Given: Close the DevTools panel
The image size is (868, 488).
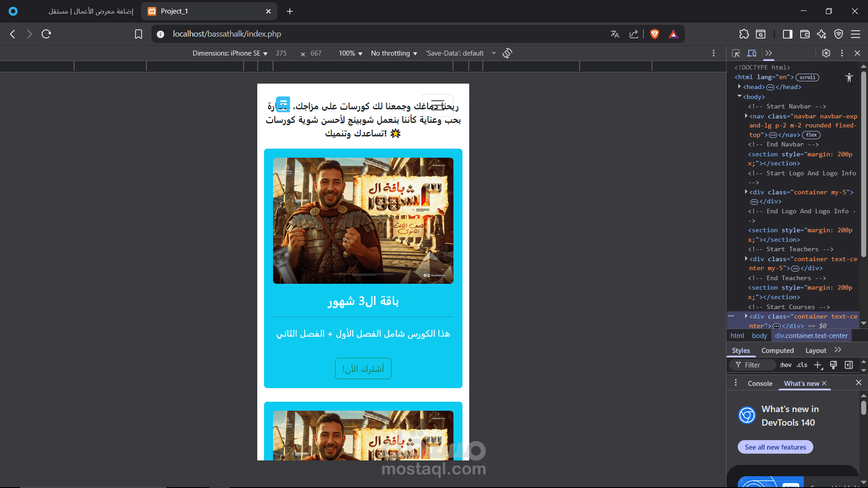Looking at the screenshot, I should 857,53.
